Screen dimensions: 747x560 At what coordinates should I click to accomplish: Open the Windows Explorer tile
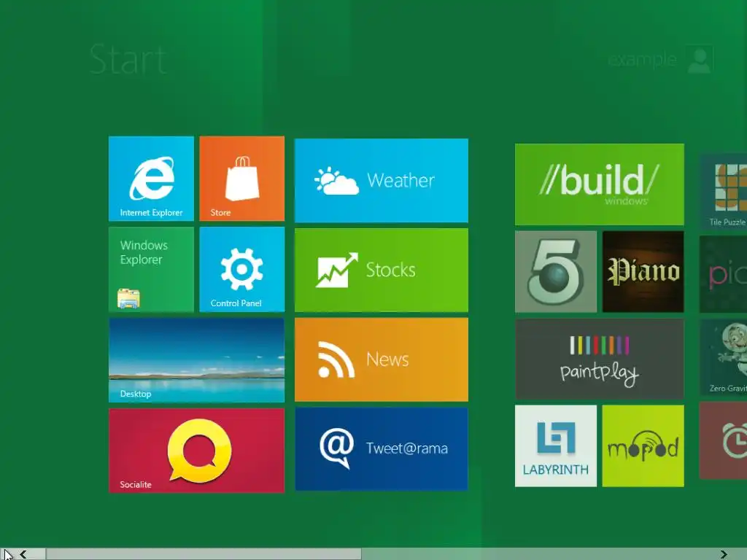tap(151, 270)
